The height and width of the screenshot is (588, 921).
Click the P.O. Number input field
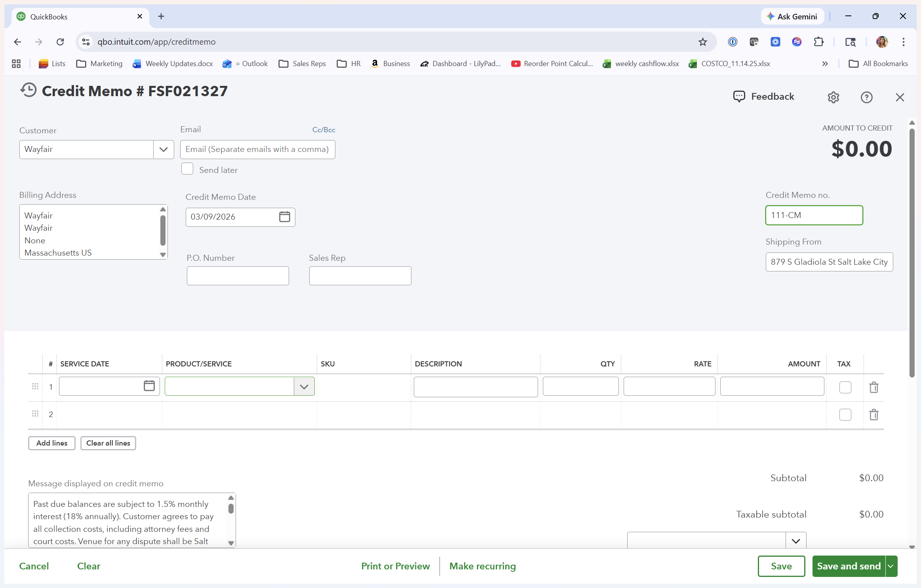click(x=238, y=276)
